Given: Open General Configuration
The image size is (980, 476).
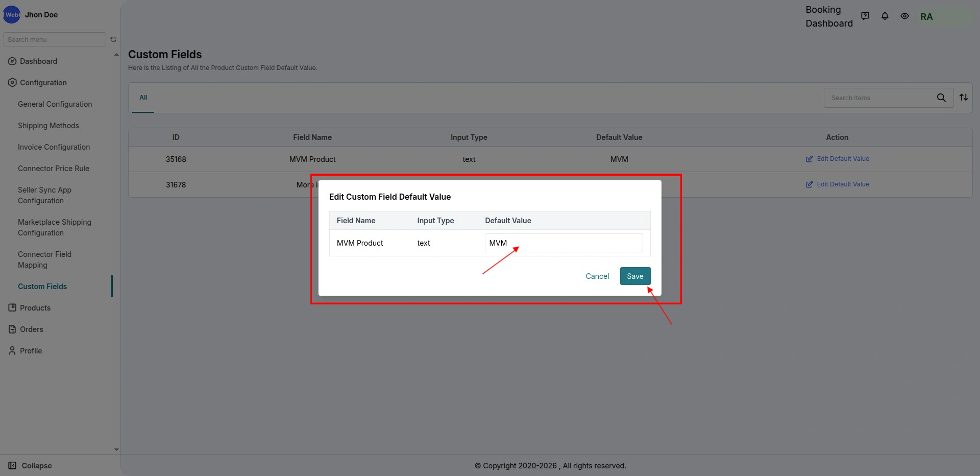Looking at the screenshot, I should pyautogui.click(x=55, y=104).
